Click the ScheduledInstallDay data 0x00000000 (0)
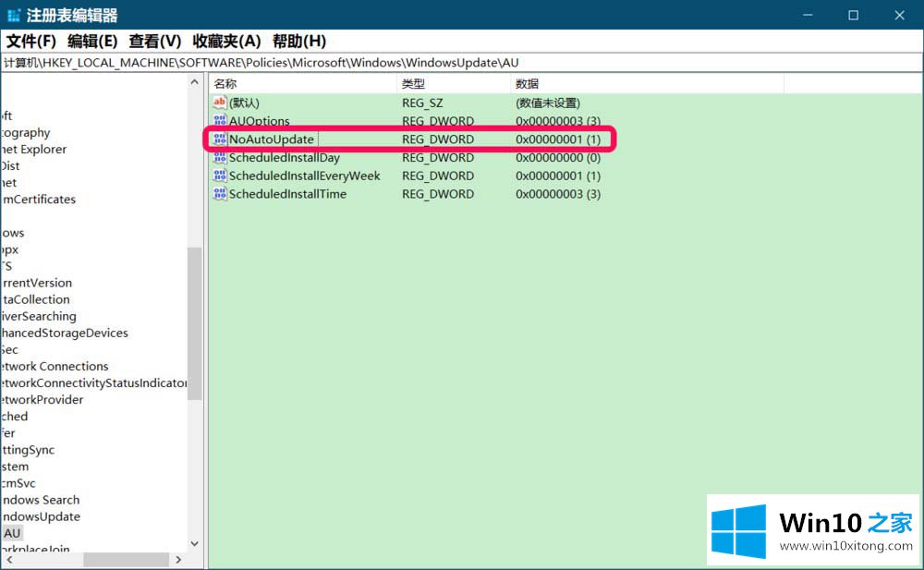Viewport: 924px width, 570px height. coord(558,157)
